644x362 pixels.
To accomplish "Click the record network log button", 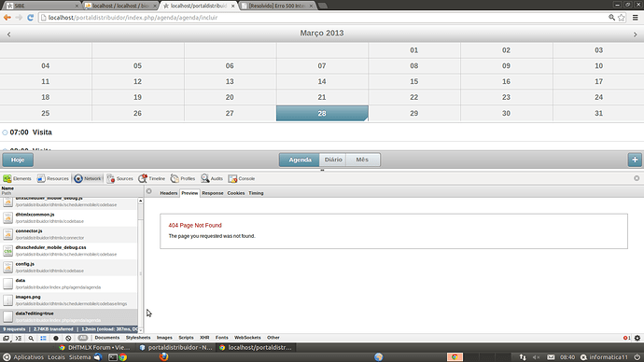I will click(56, 338).
